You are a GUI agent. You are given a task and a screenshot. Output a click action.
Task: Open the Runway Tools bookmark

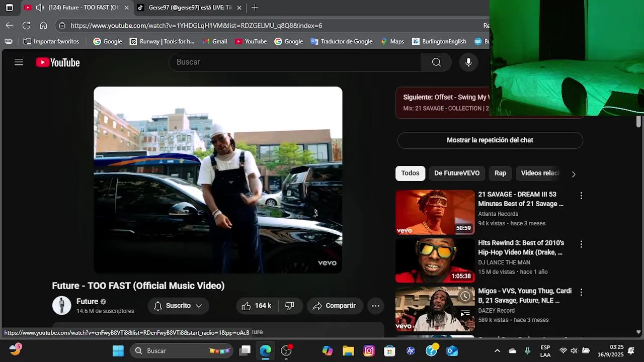click(162, 41)
